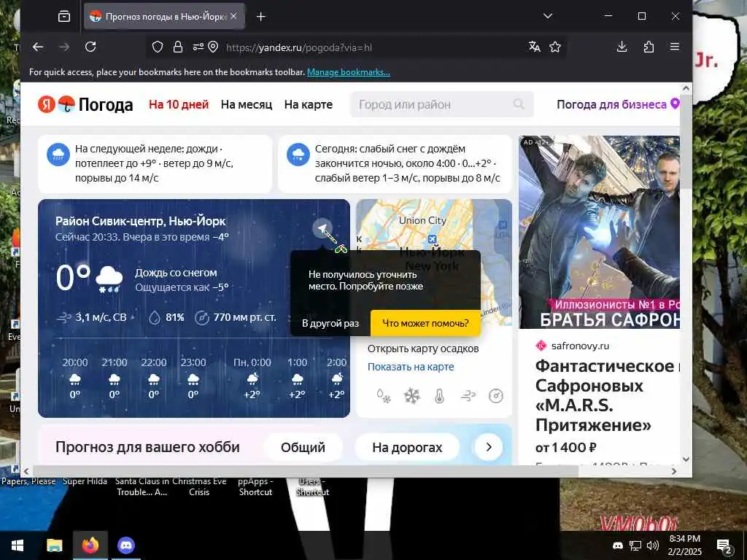
Task: Click the Погода logo text
Action: (x=105, y=104)
